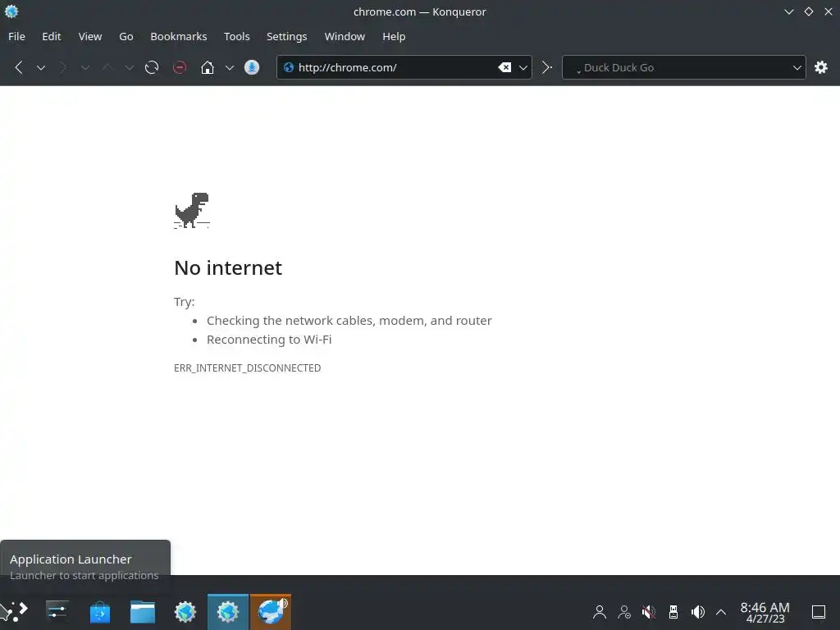Image resolution: width=840 pixels, height=630 pixels.
Task: Open the downloads icon in toolbar
Action: pos(252,67)
